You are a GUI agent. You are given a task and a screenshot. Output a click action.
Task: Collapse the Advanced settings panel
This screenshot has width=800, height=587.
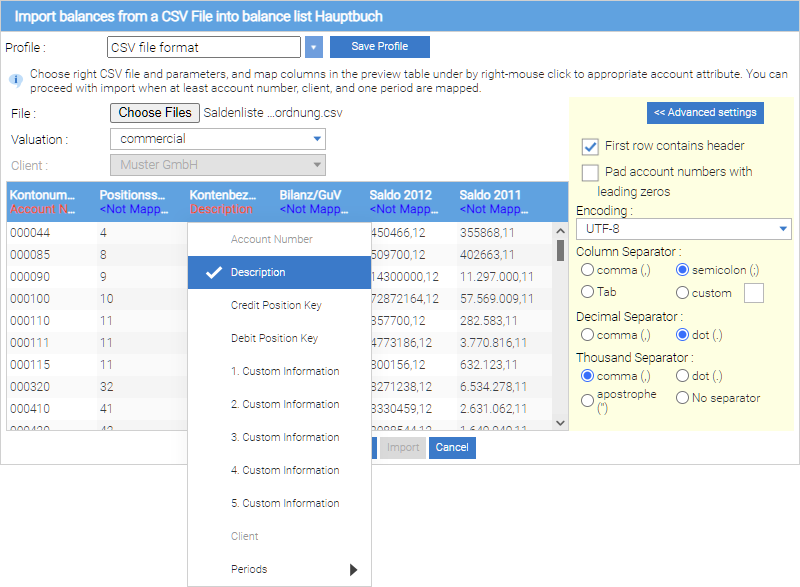click(x=705, y=112)
